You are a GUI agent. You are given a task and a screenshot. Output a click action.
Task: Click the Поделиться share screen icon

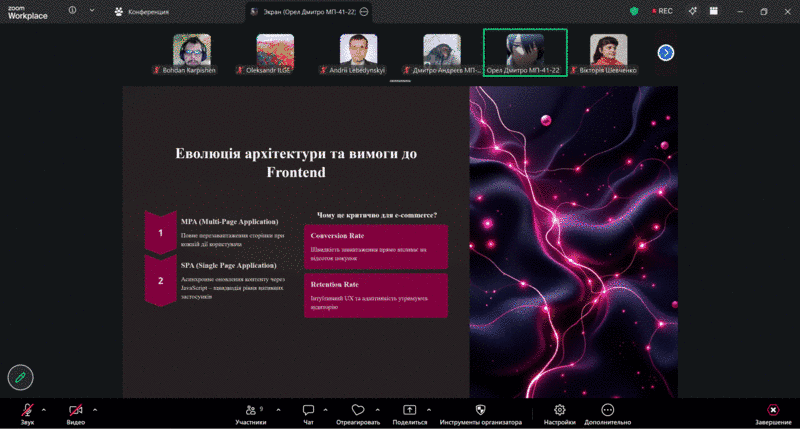coord(409,411)
